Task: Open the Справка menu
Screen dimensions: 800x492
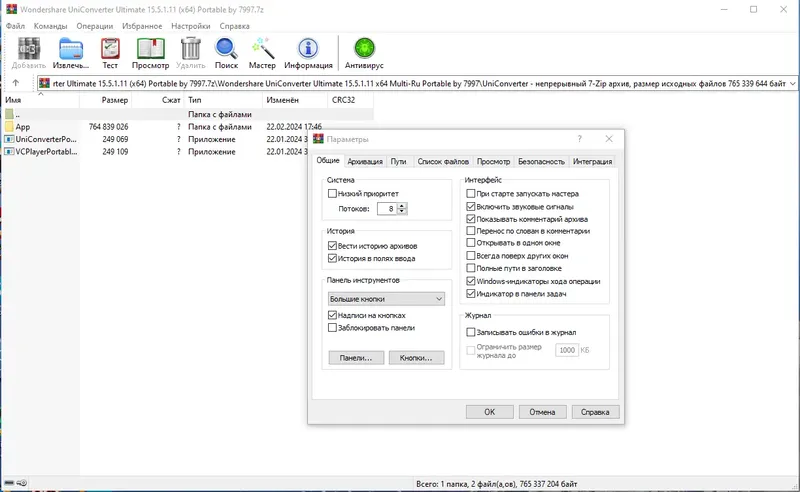Action: 235,26
